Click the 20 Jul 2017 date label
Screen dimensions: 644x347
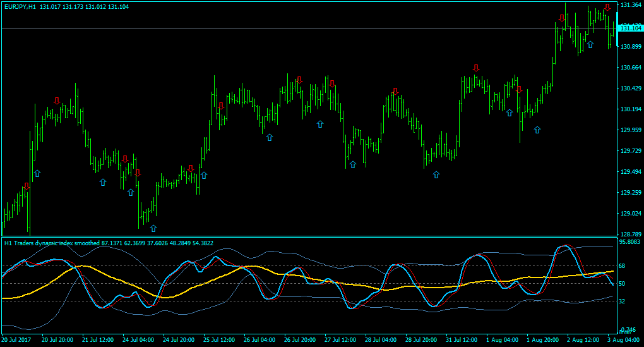[16, 340]
